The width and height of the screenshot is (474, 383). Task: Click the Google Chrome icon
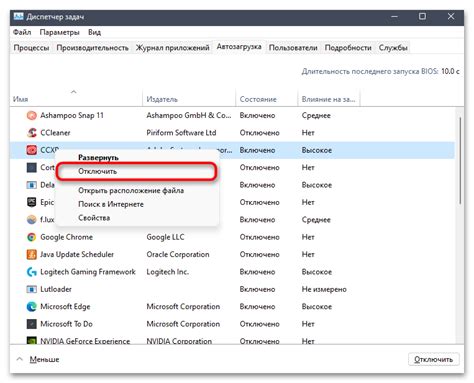coord(31,237)
